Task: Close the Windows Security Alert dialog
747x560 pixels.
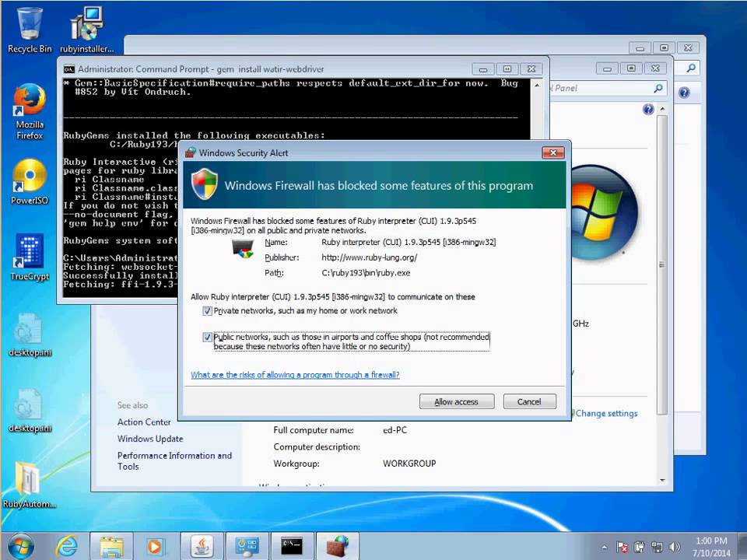Action: click(x=553, y=152)
